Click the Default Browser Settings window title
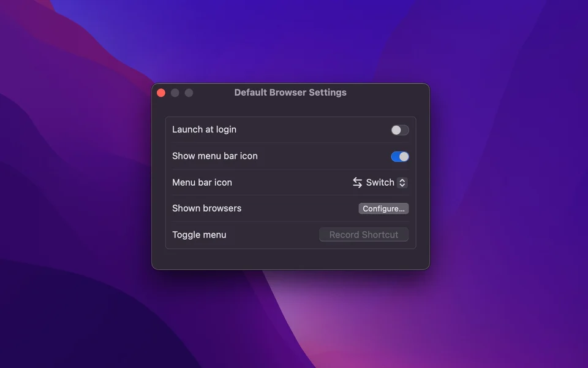Screen dimensions: 588x368 [x=290, y=93]
